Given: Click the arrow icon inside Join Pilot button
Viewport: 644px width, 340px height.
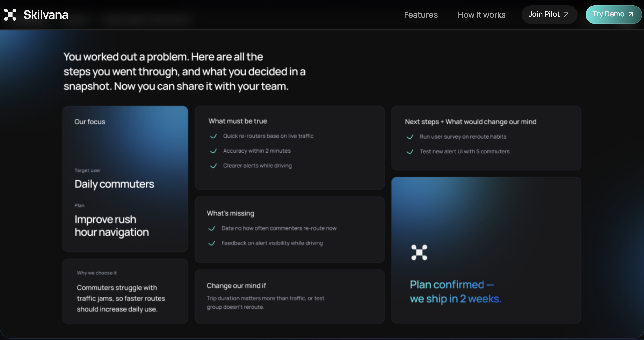Looking at the screenshot, I should [x=566, y=14].
